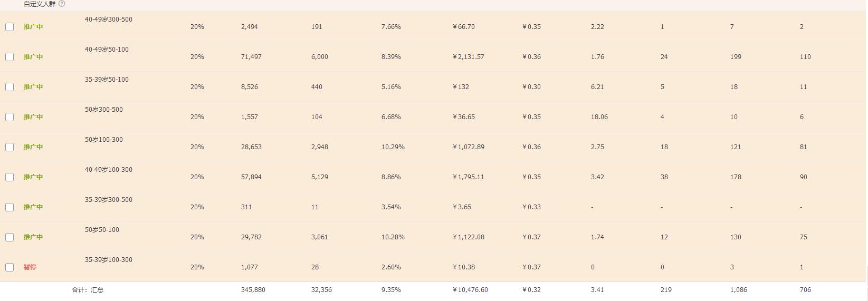
Task: Select the paused 35-39岁100-300 row checkbox
Action: click(9, 267)
